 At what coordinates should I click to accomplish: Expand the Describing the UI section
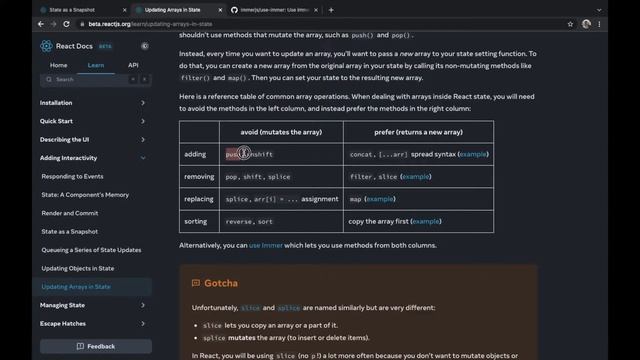point(93,140)
